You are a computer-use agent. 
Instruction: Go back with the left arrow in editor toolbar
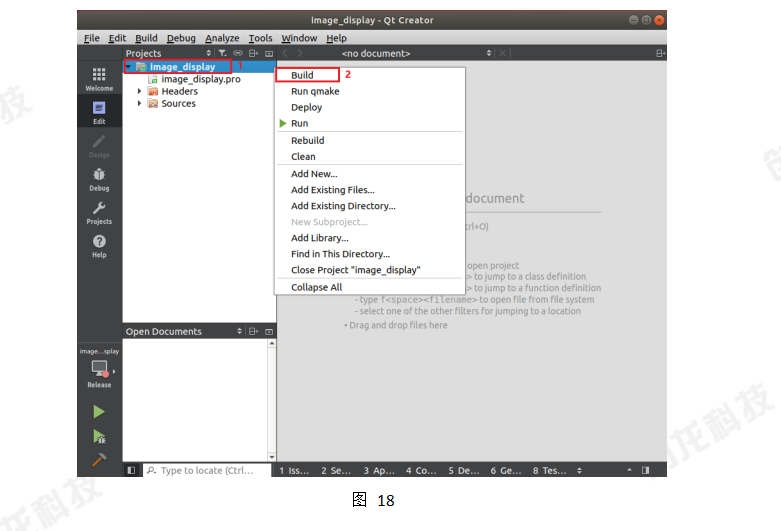(x=285, y=53)
